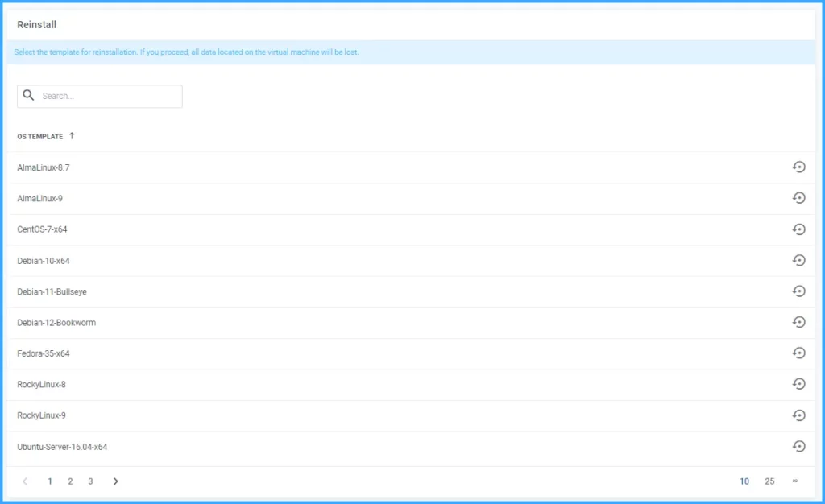Click reinstall icon for Debian-12-Bookworm

(798, 322)
